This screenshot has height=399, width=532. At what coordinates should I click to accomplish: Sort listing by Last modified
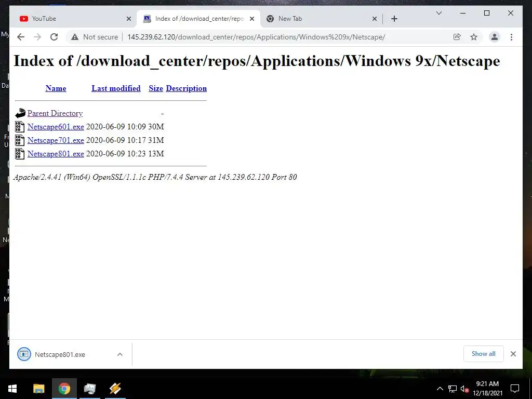coord(116,88)
